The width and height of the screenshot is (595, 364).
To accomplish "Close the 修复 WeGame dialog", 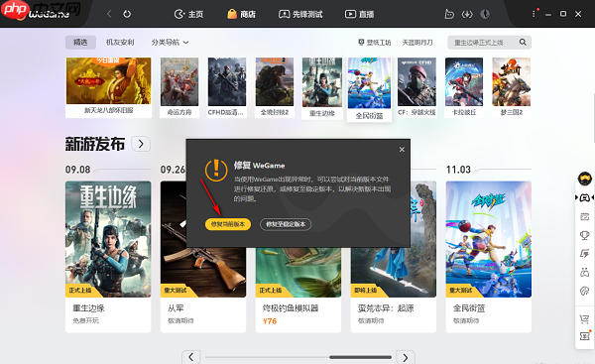I will tap(402, 150).
